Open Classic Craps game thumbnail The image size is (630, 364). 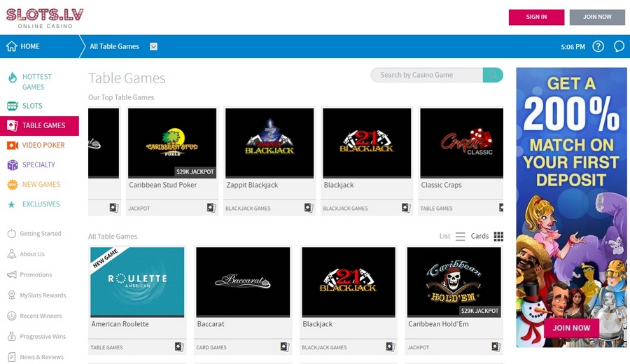462,143
